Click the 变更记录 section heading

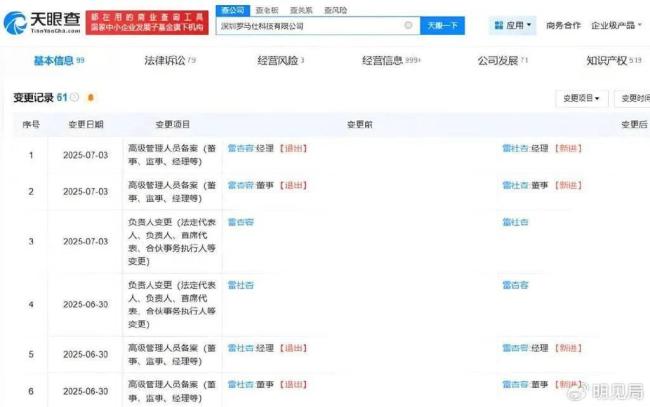[x=34, y=97]
